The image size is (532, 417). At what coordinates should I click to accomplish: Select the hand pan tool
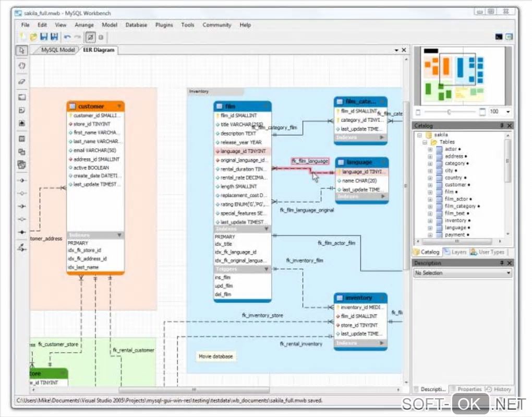pos(22,66)
